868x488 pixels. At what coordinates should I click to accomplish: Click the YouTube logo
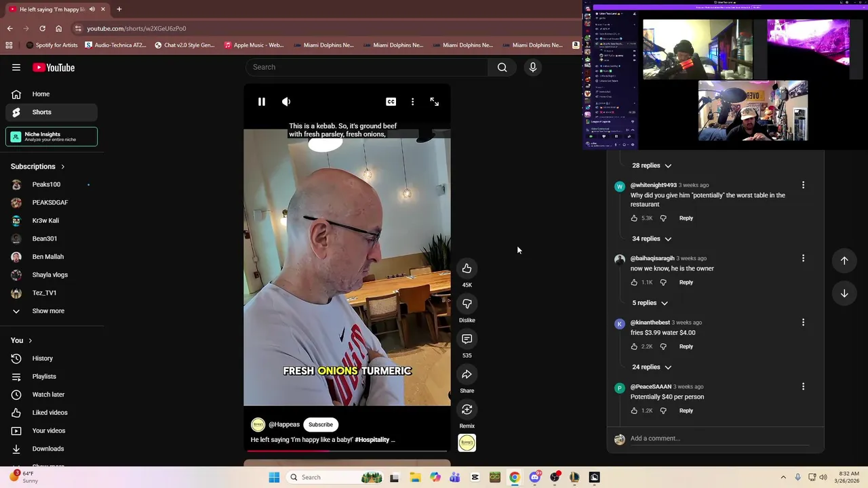point(54,67)
